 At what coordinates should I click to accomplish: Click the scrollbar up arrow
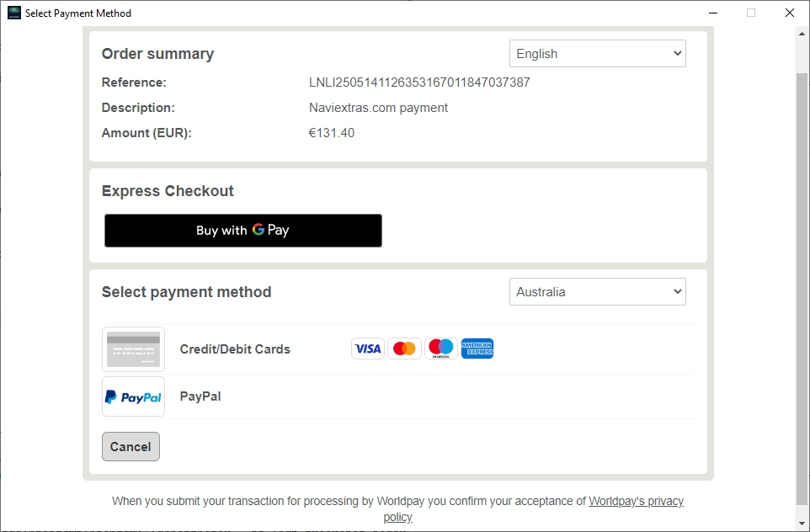click(x=802, y=34)
